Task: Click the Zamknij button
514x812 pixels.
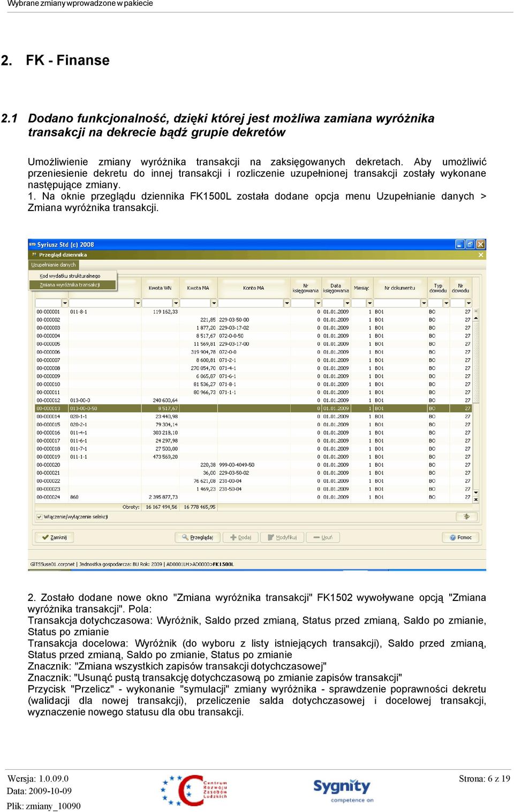Action: [x=55, y=537]
